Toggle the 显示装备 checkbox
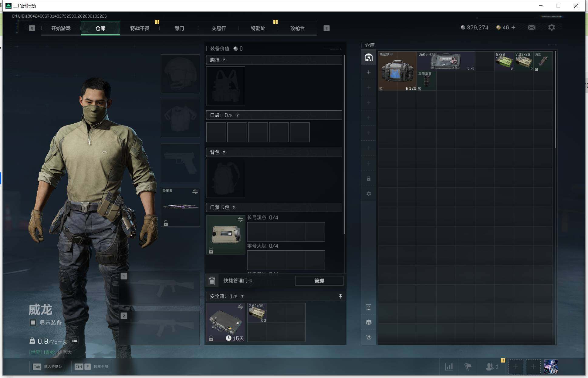588x378 pixels. [x=33, y=323]
